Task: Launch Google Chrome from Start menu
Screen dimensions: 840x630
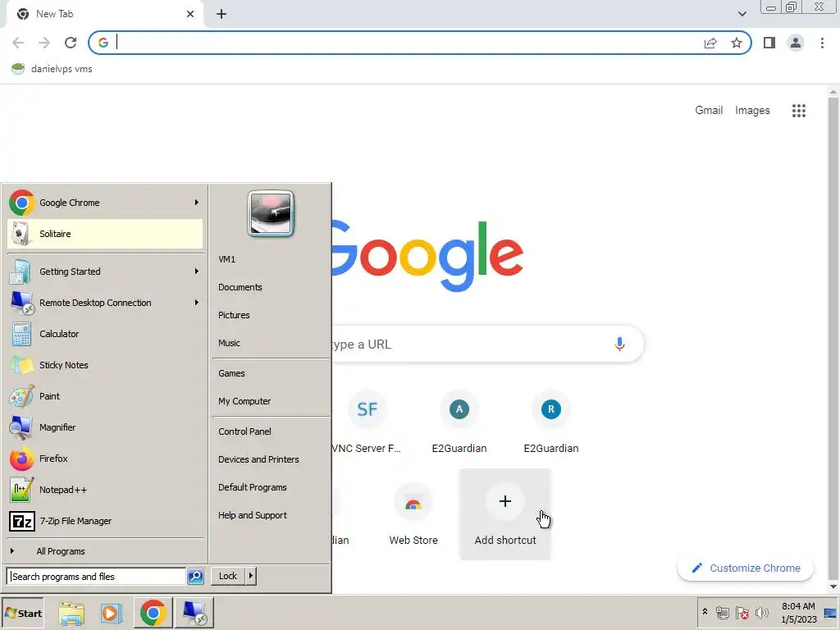Action: click(x=105, y=203)
